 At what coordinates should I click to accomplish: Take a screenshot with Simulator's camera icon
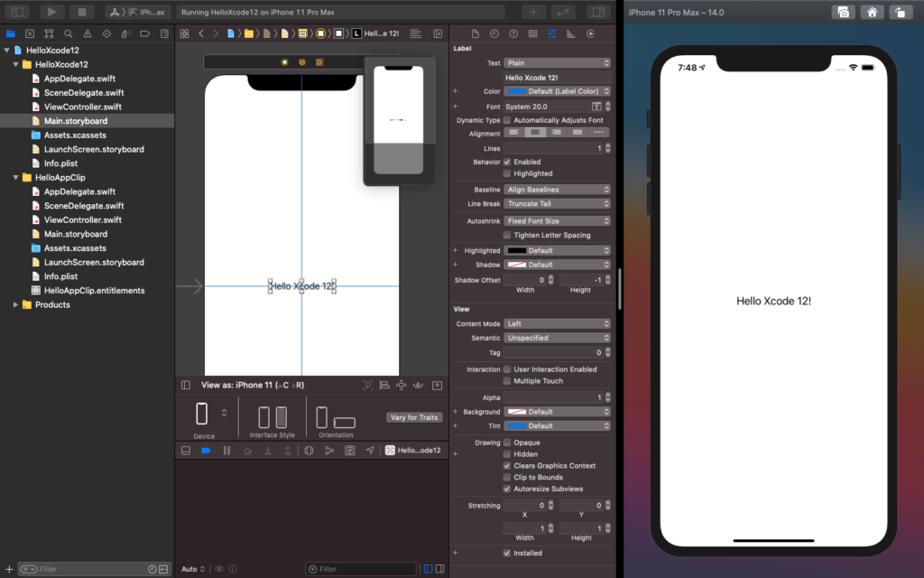coord(843,12)
